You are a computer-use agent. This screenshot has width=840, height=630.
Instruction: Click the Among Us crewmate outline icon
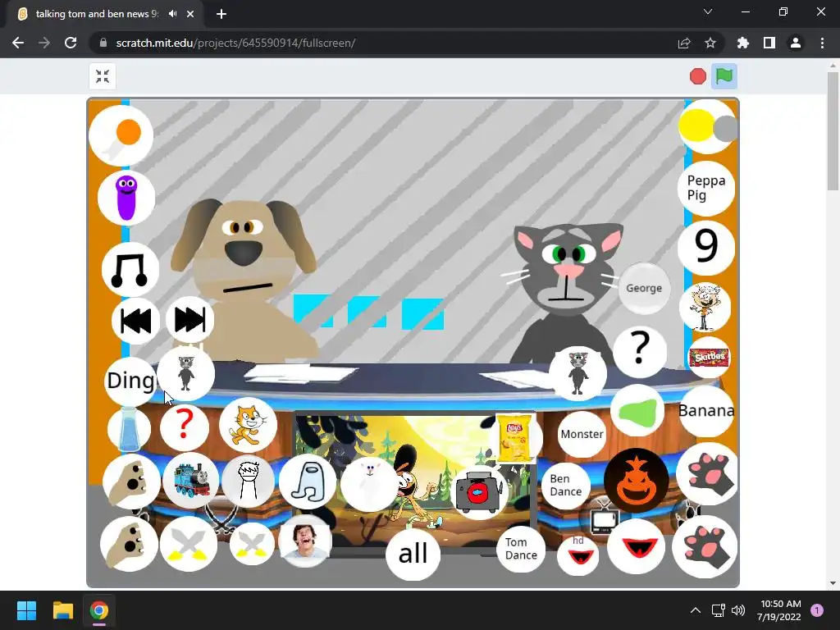pos(308,482)
